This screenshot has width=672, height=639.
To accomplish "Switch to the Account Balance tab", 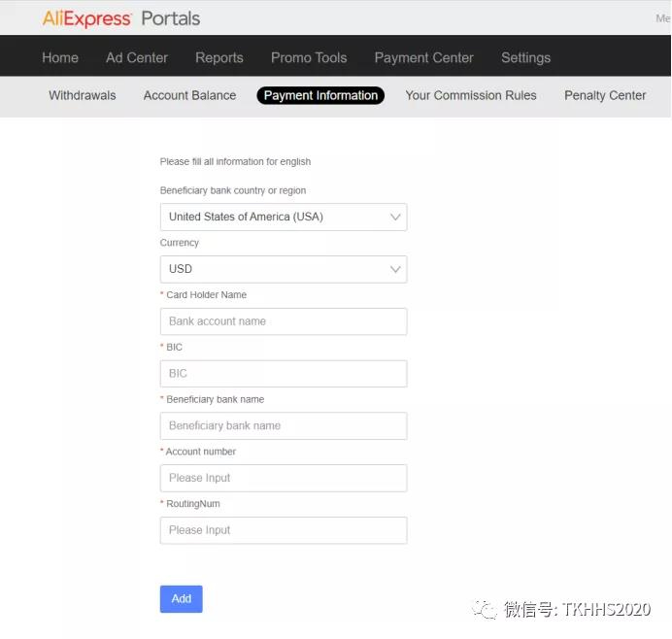I will tap(190, 95).
